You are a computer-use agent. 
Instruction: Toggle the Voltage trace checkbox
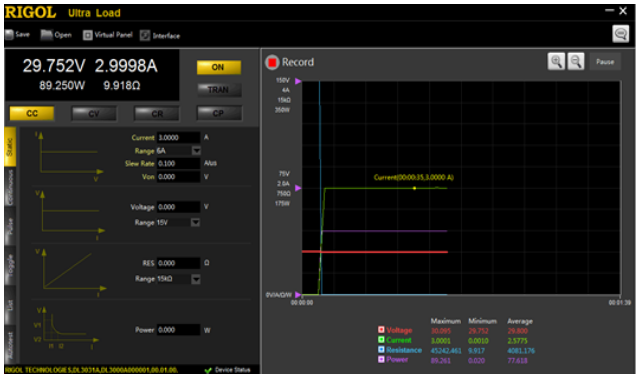tap(381, 330)
